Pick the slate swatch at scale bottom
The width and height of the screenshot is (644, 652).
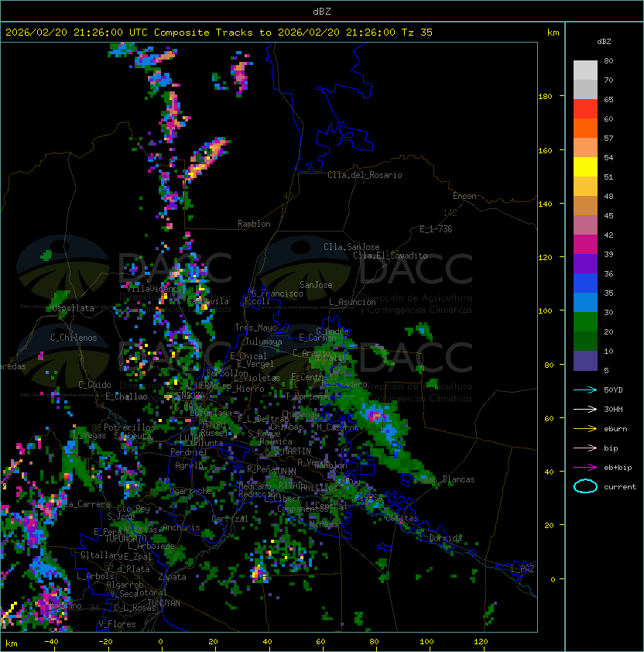pyautogui.click(x=585, y=361)
